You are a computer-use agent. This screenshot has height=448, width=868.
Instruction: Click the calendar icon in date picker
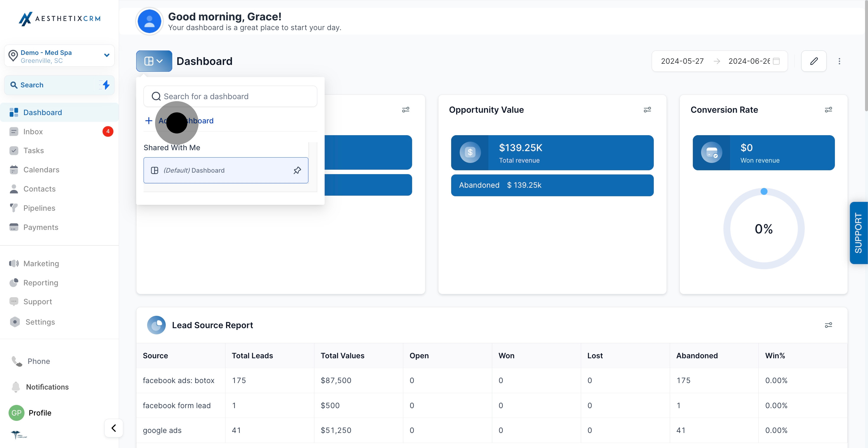[x=776, y=61]
